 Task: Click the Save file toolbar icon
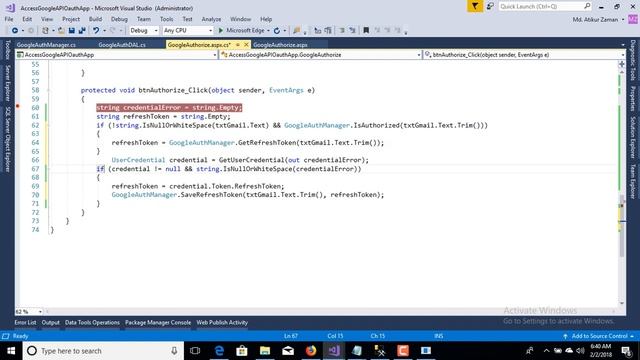point(72,31)
